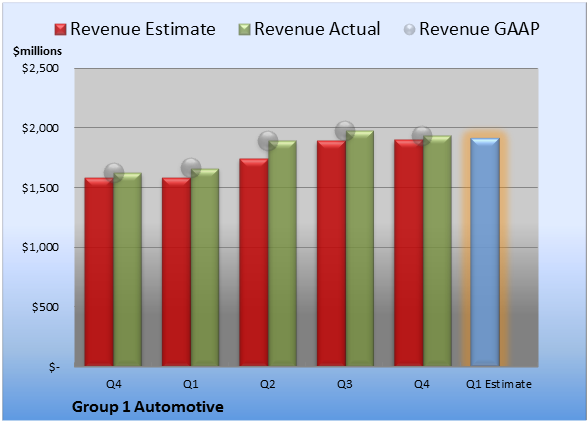Viewport: 588px width, 422px height.
Task: Click the '$500' y-axis value
Action: pos(45,307)
